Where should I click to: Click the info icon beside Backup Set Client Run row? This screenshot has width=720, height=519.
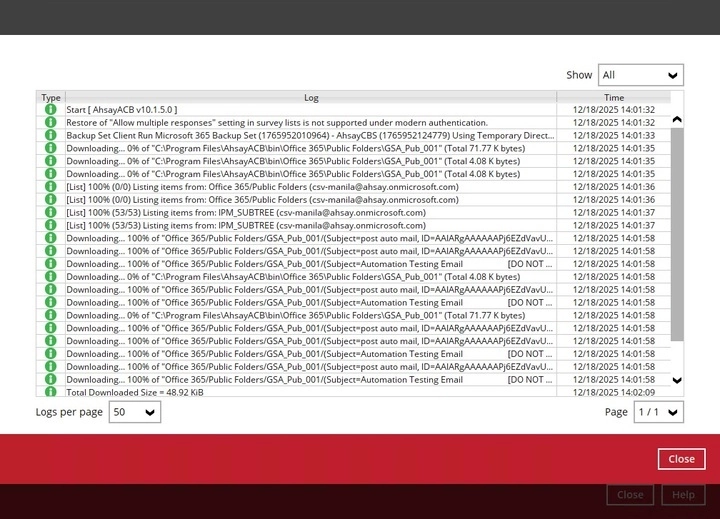[x=51, y=135]
